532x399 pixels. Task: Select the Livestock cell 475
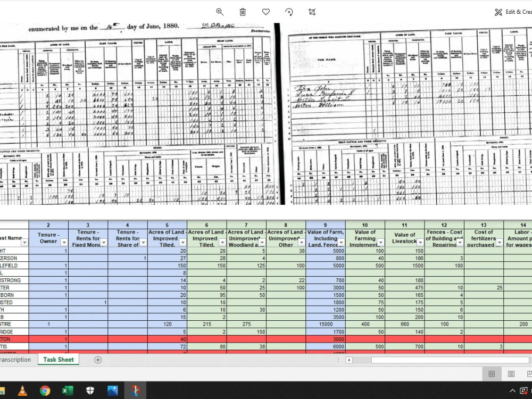[404, 287]
